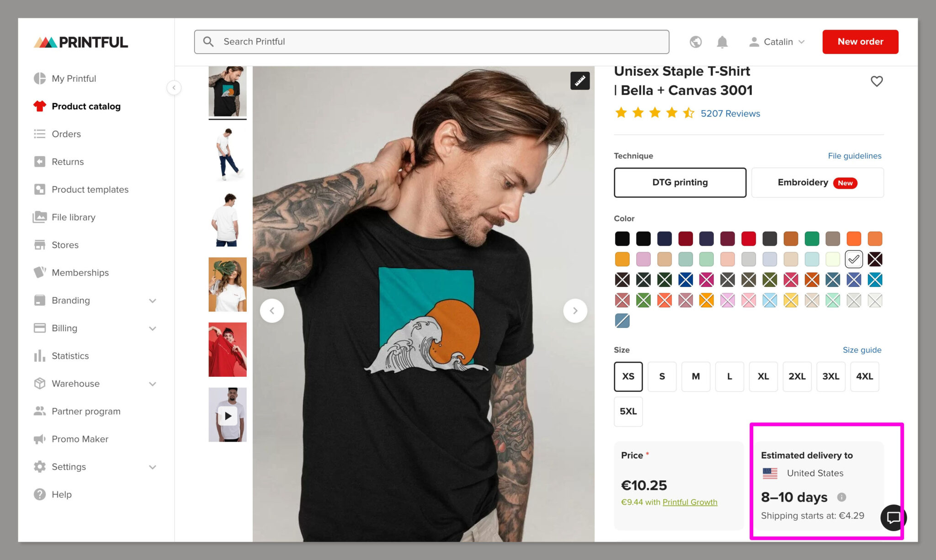Open Promo Maker from the sidebar
This screenshot has height=560, width=936.
click(80, 438)
